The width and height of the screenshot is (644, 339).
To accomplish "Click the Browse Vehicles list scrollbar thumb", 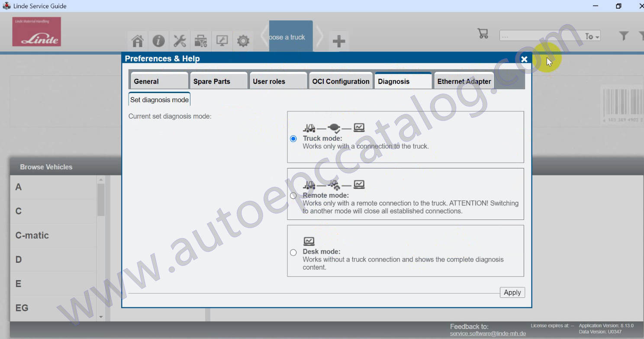I will pos(101,200).
